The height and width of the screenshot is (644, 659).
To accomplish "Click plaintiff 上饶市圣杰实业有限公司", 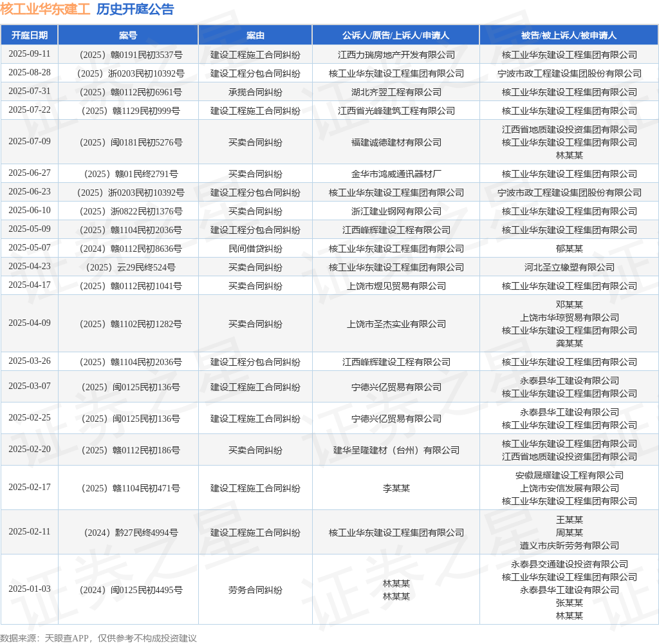I will pos(396,324).
